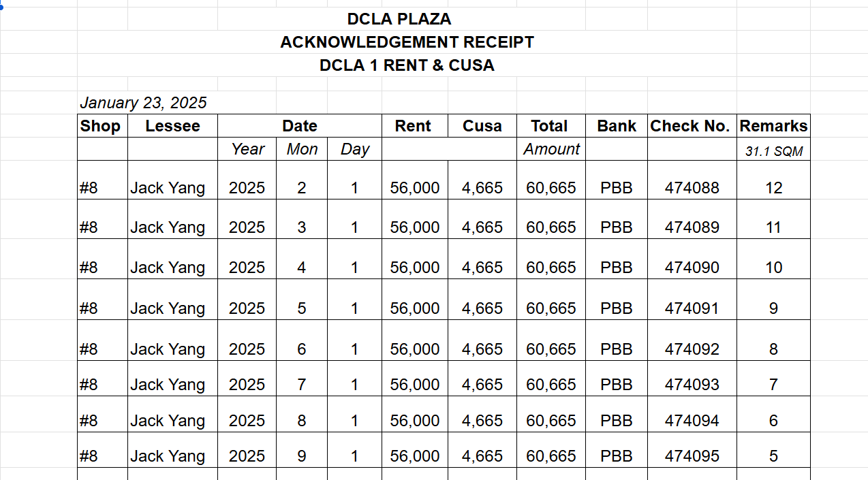Click the Mon subheader cell
Screen dimensions: 868x480
(x=302, y=149)
